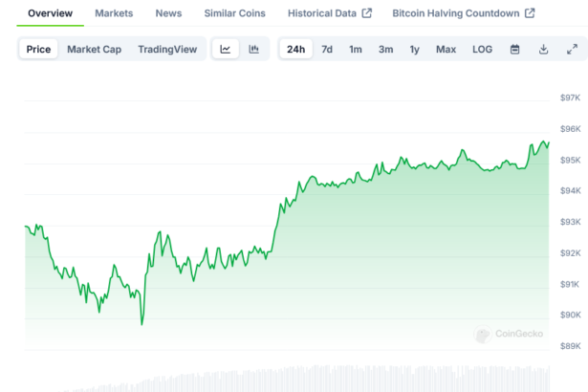Open the Markets tab
Image resolution: width=588 pixels, height=392 pixels.
click(x=114, y=13)
